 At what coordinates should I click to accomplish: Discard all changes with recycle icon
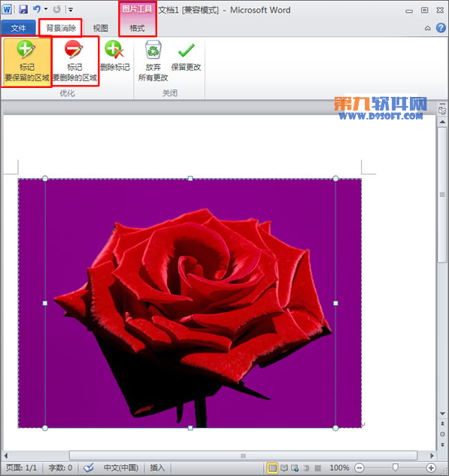tap(153, 62)
